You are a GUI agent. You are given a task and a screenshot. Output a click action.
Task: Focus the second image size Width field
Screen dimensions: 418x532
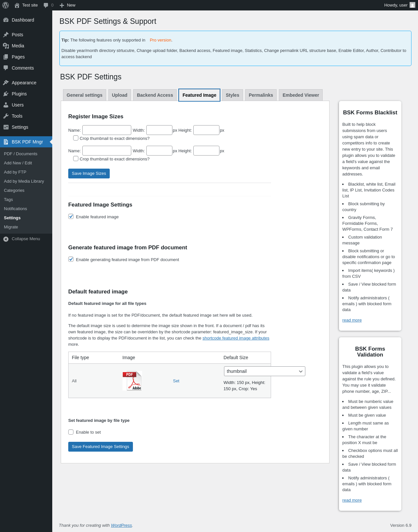coord(159,151)
